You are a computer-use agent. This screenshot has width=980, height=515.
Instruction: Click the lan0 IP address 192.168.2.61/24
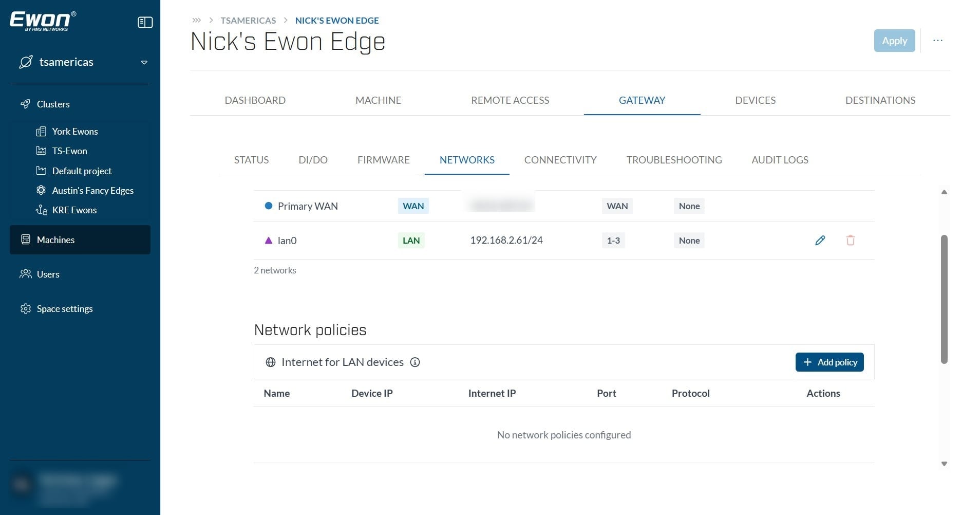506,240
